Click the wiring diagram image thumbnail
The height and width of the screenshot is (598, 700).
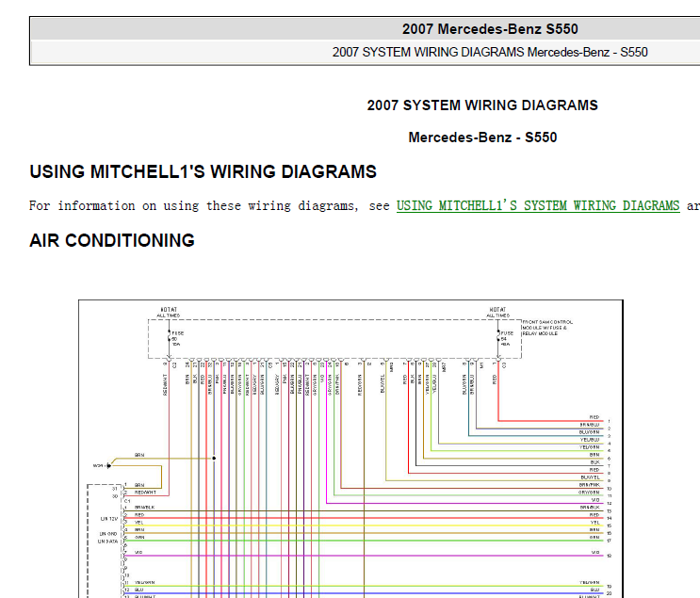[x=350, y=449]
